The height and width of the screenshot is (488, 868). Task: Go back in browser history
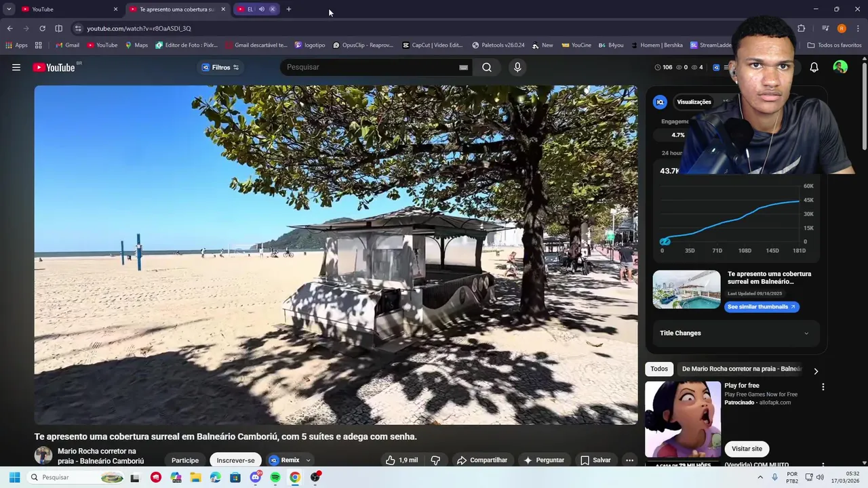9,28
